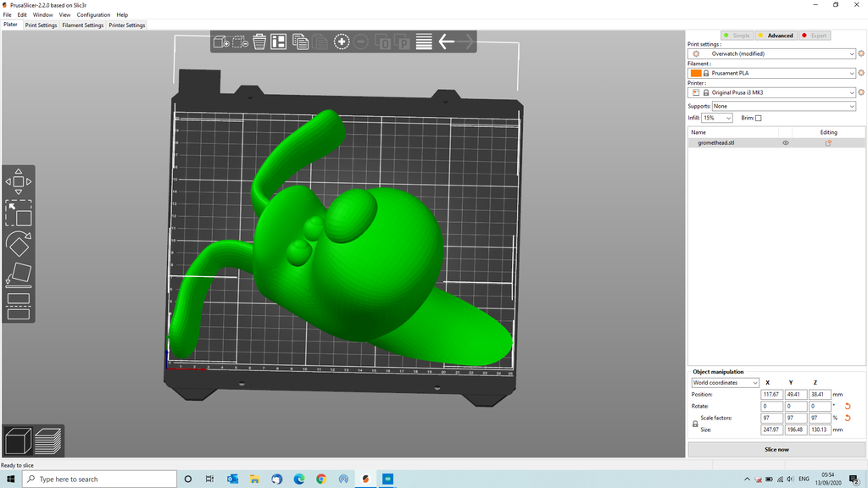This screenshot has width=868, height=488.
Task: Open filament settings gear icon
Action: tap(861, 73)
